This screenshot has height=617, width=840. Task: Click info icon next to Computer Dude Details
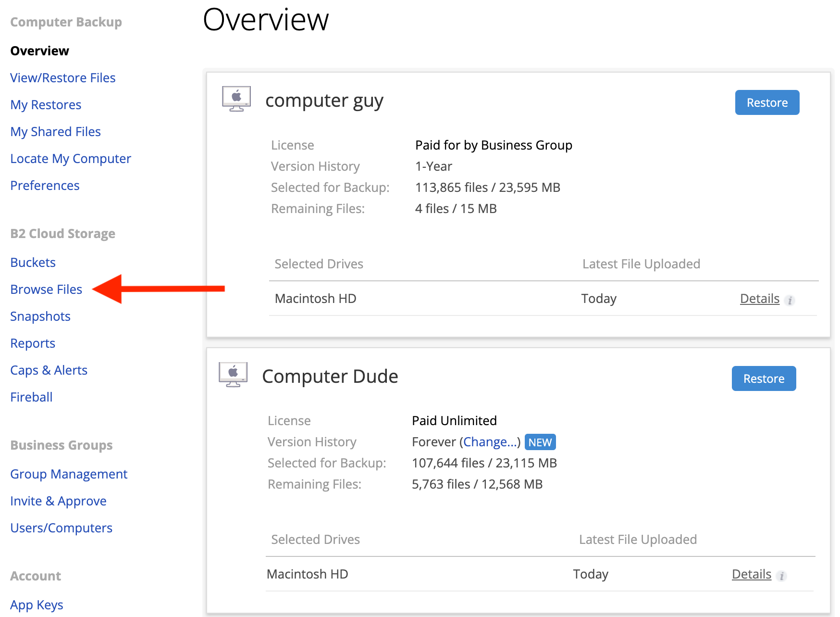click(x=782, y=576)
